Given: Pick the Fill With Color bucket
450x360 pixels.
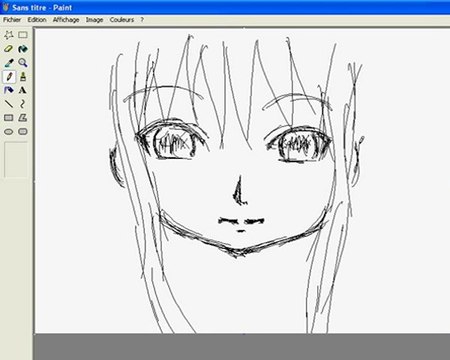Looking at the screenshot, I should (23, 49).
